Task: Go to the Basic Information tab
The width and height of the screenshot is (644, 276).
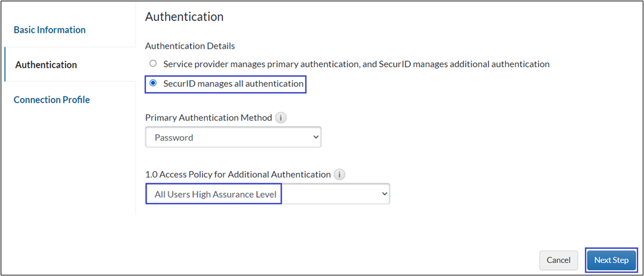Action: (x=50, y=30)
